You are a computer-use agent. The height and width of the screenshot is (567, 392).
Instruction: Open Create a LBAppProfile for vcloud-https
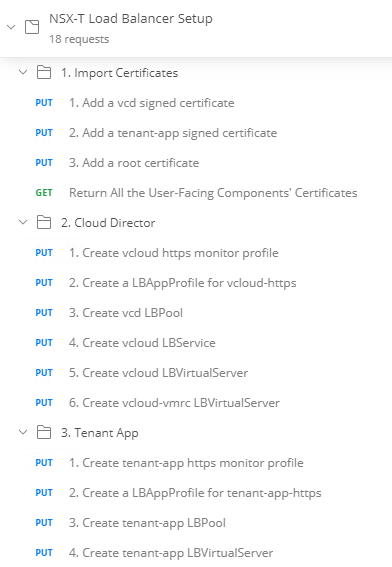click(183, 283)
